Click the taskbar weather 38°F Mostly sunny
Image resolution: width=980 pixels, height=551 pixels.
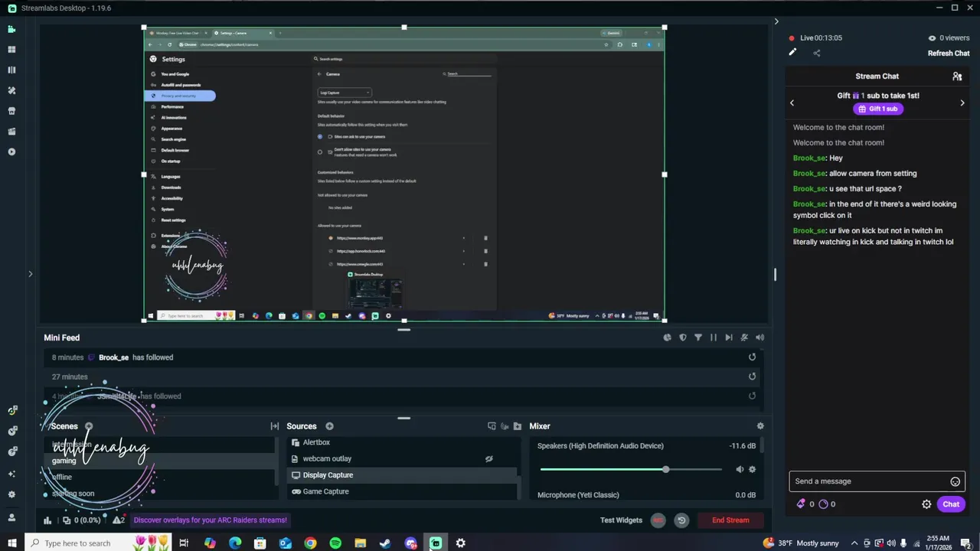(x=802, y=543)
